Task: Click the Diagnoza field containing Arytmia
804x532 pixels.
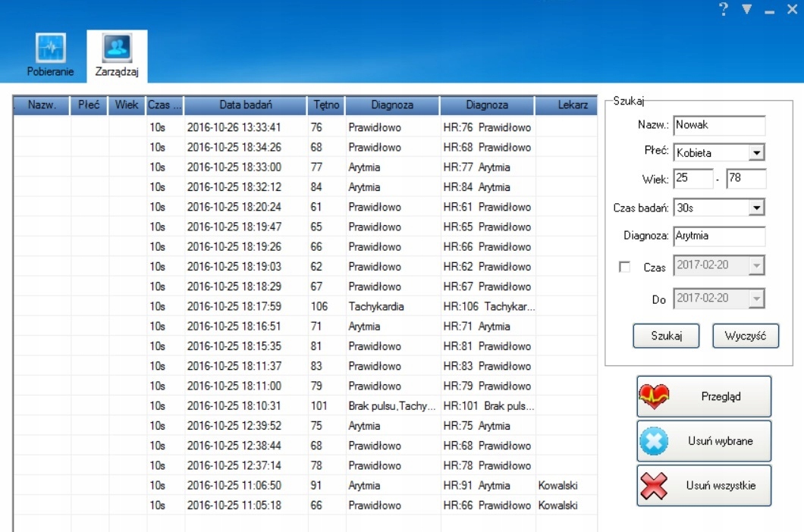Action: [719, 236]
